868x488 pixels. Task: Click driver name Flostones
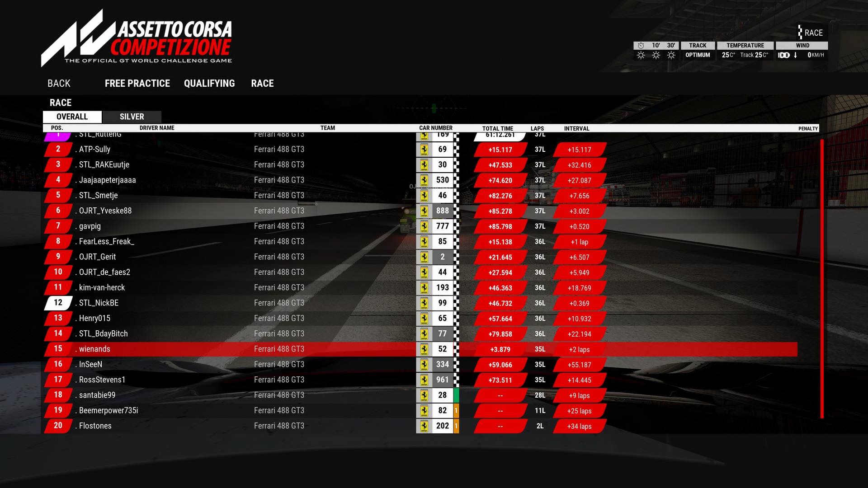pyautogui.click(x=95, y=426)
